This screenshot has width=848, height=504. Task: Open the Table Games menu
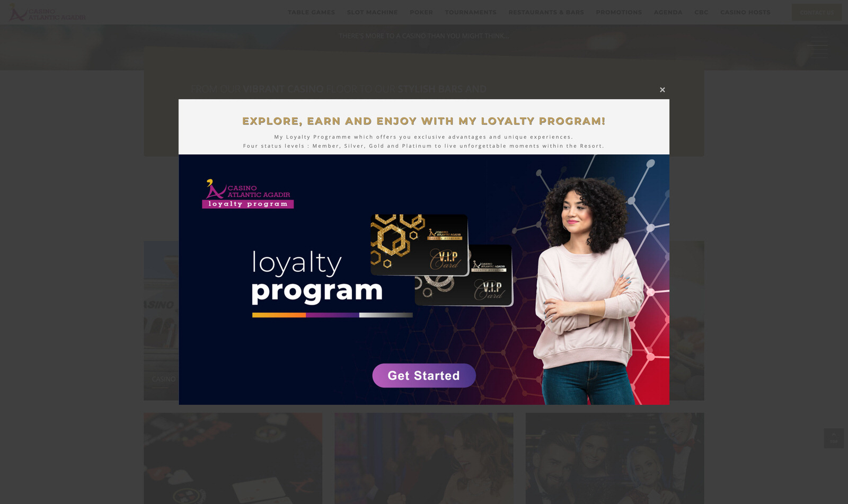[x=311, y=12]
